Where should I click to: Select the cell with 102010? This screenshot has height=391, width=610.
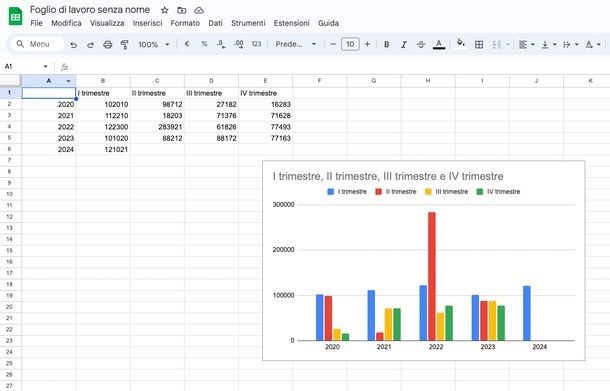point(103,104)
